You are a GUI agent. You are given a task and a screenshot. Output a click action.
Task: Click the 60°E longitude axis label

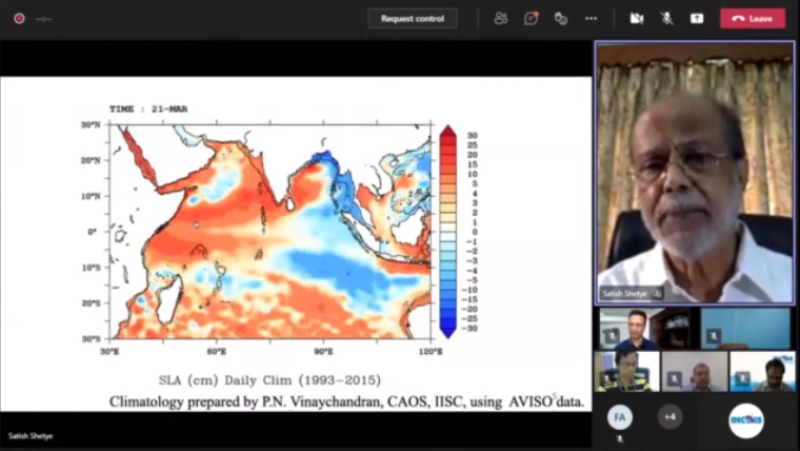coord(216,352)
